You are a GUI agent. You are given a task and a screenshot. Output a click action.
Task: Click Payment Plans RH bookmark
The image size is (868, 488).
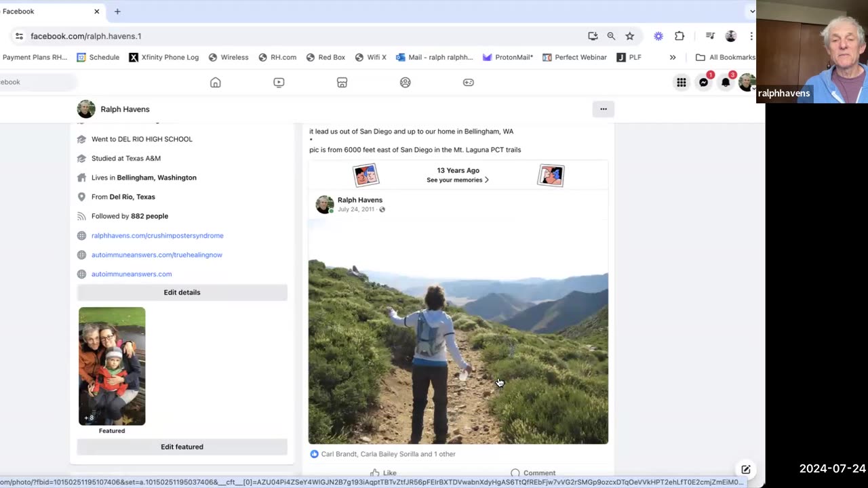click(34, 58)
